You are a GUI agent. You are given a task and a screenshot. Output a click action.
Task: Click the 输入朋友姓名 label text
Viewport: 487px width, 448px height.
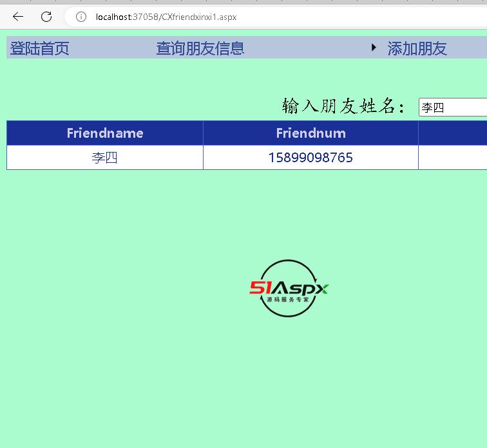coord(343,106)
